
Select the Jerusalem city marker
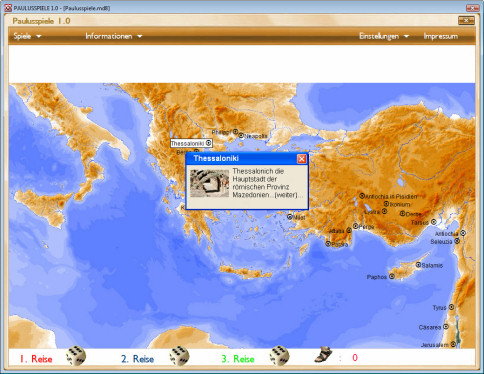453,344
